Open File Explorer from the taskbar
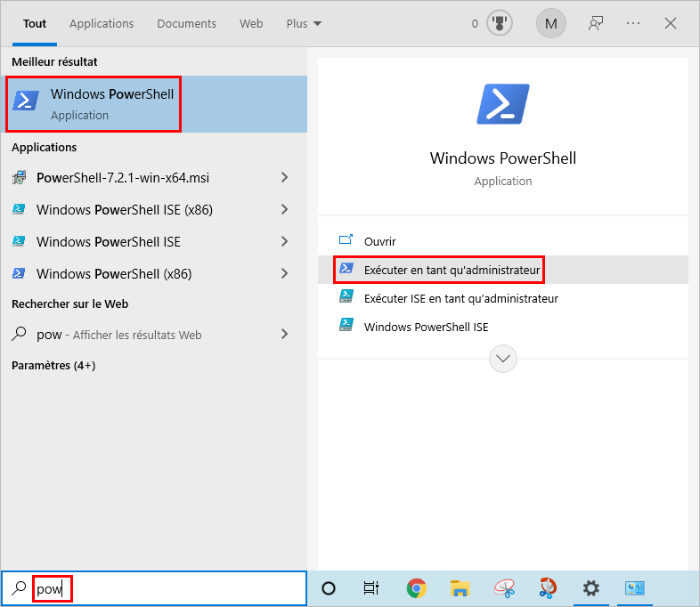Viewport: 700px width, 607px height. pos(460,588)
